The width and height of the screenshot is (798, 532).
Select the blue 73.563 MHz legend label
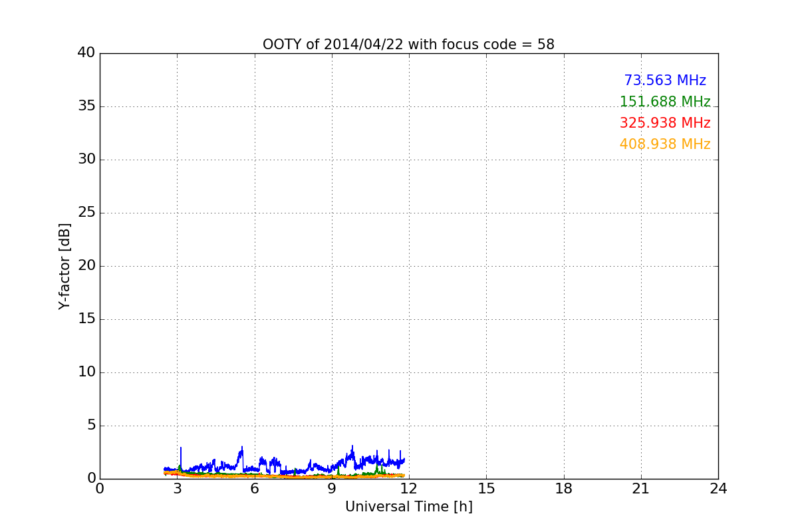tap(665, 80)
